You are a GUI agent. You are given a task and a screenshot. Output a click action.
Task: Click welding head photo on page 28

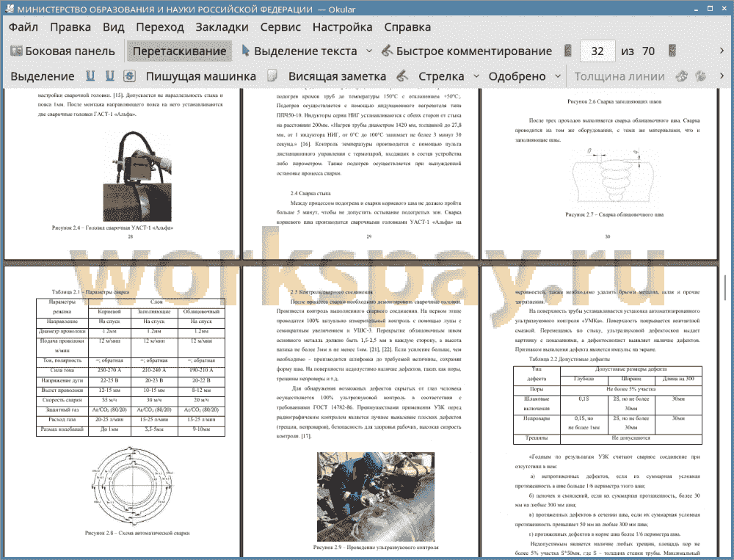click(137, 176)
